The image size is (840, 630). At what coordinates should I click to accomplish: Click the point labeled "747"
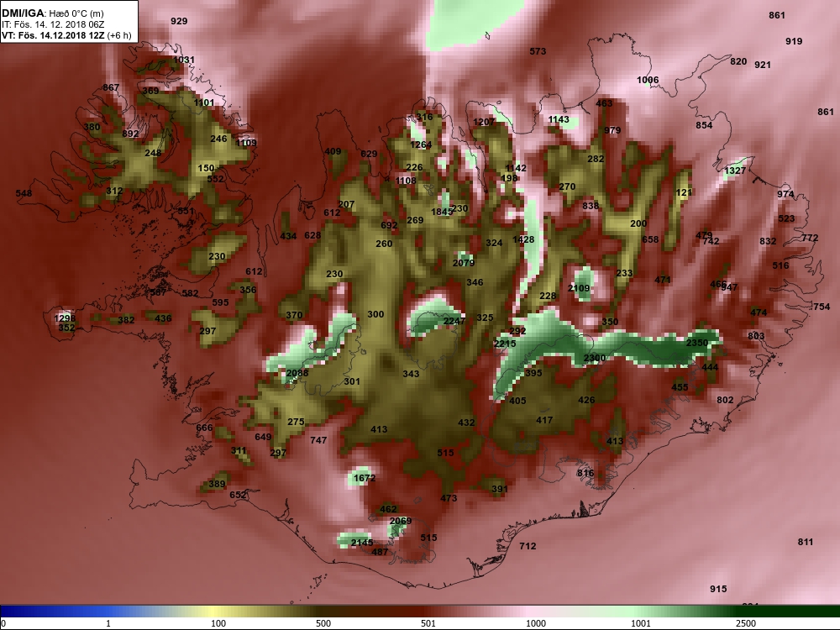[318, 440]
